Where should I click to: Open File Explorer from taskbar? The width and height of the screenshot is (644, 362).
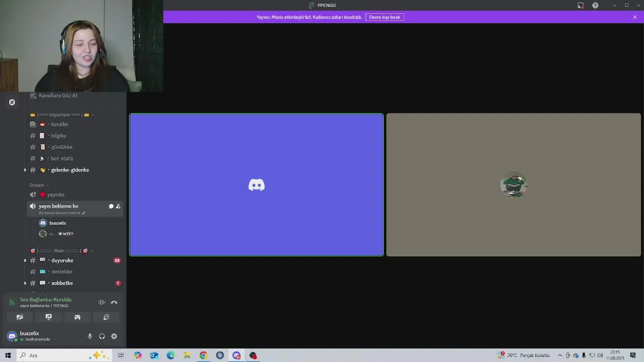(x=187, y=355)
